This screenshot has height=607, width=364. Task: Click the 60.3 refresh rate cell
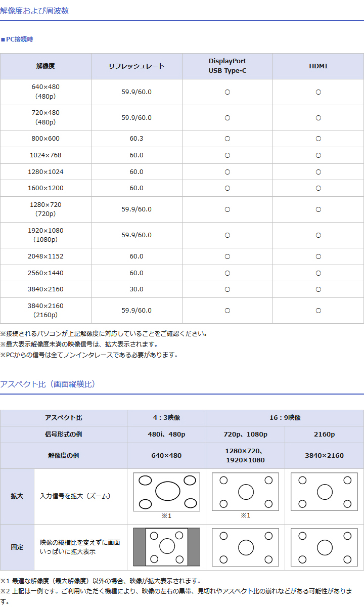(136, 139)
